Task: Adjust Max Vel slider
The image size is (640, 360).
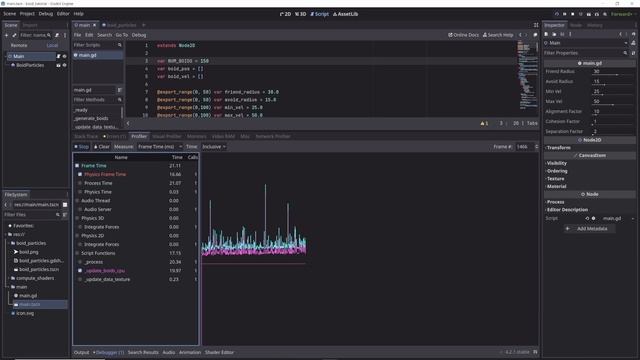Action: (612, 105)
